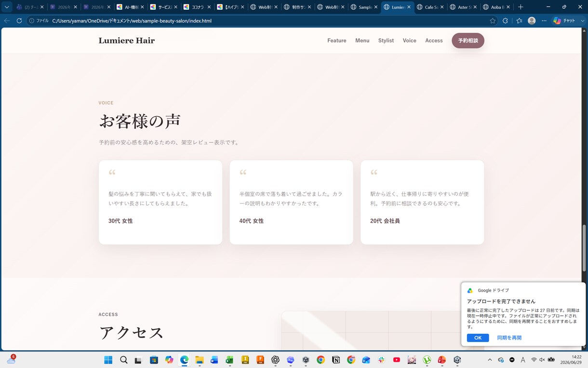Switch to the サービス tab
Image resolution: width=588 pixels, height=368 pixels.
click(161, 7)
